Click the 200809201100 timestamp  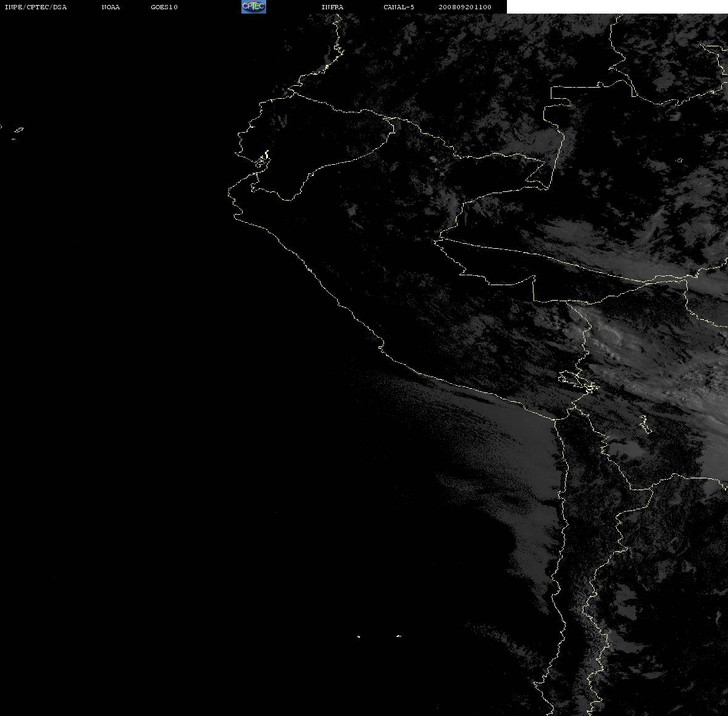pos(465,7)
